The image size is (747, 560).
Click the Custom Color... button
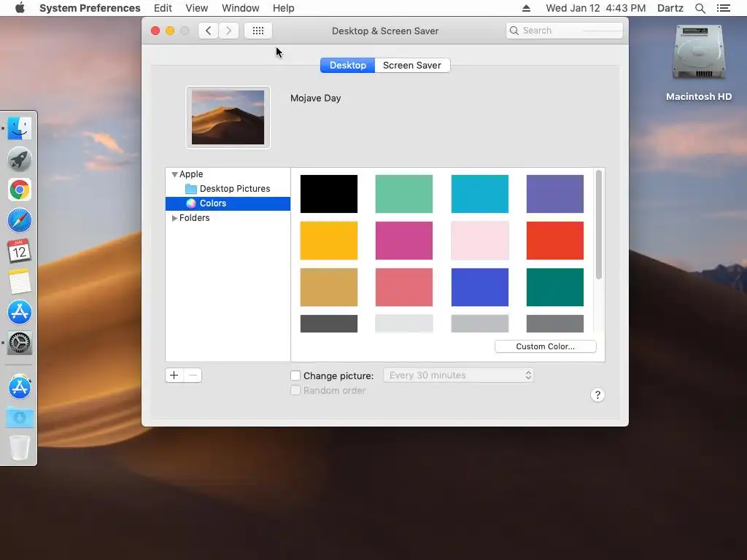[x=546, y=346]
